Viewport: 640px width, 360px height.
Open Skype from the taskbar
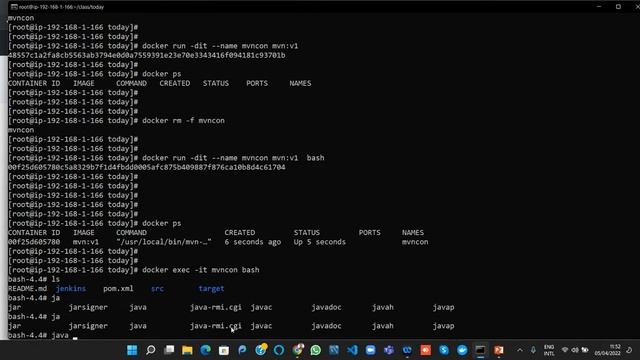click(x=444, y=350)
